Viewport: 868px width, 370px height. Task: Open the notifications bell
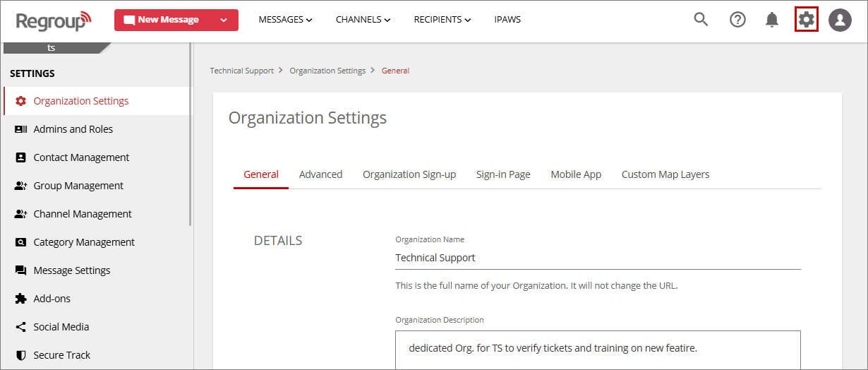click(x=772, y=20)
